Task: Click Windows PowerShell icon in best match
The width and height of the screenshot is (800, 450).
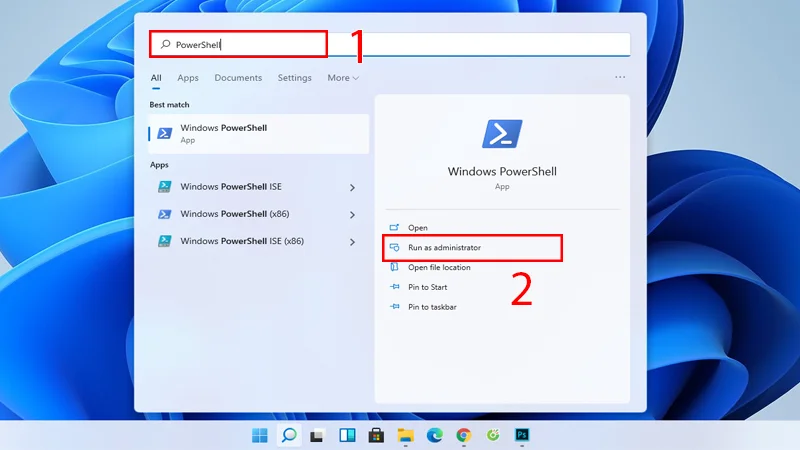Action: (x=164, y=134)
